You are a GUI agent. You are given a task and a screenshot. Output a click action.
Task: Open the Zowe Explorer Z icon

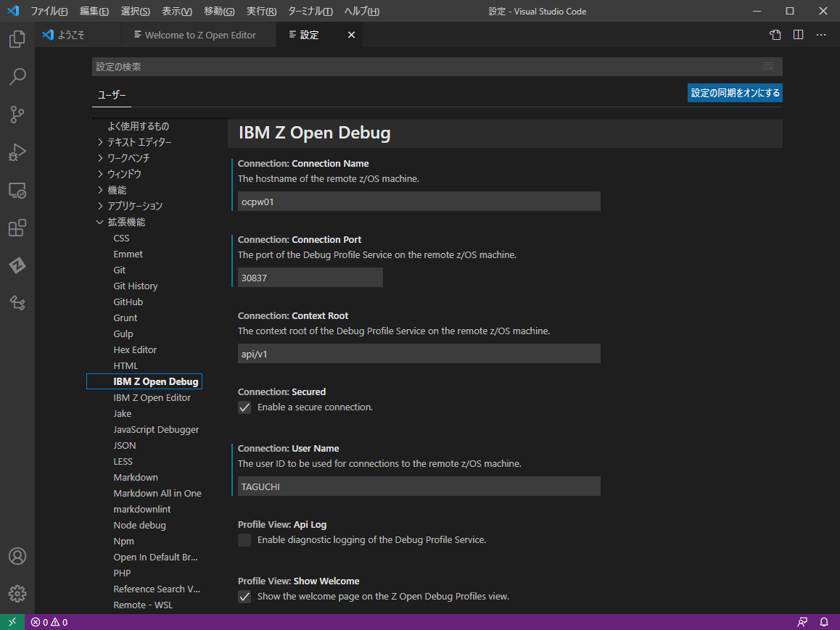pyautogui.click(x=17, y=265)
